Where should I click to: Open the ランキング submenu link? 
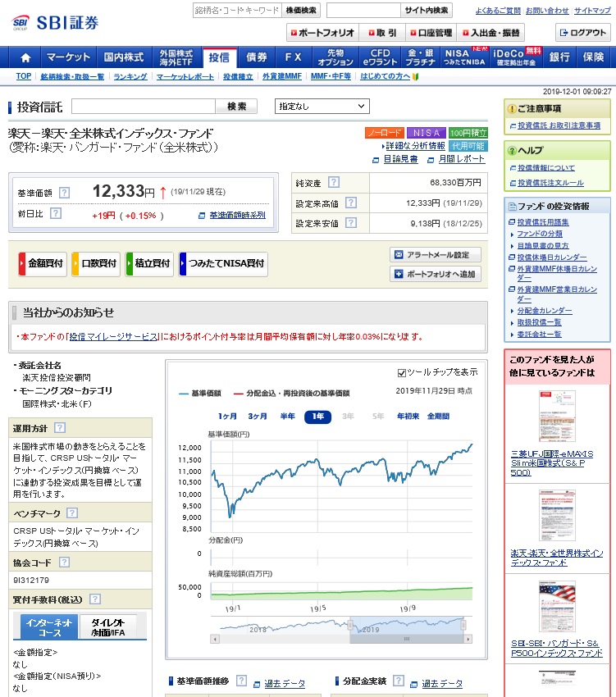[x=130, y=76]
